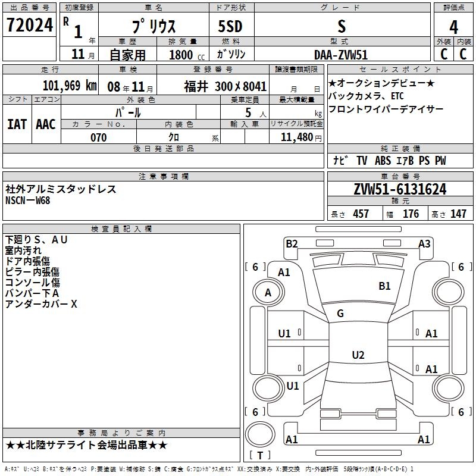The image size is (476, 476).
Task: Select the B1 mark on the hood
Action: (x=384, y=286)
